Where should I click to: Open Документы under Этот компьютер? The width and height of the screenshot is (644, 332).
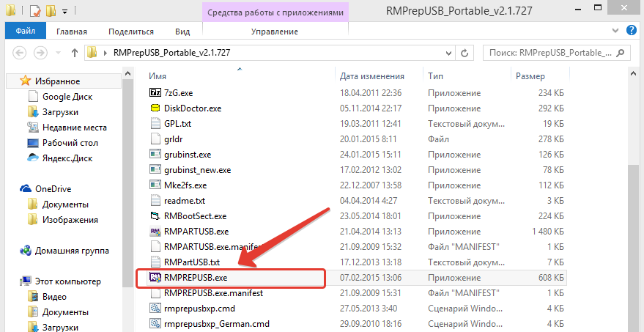(65, 312)
